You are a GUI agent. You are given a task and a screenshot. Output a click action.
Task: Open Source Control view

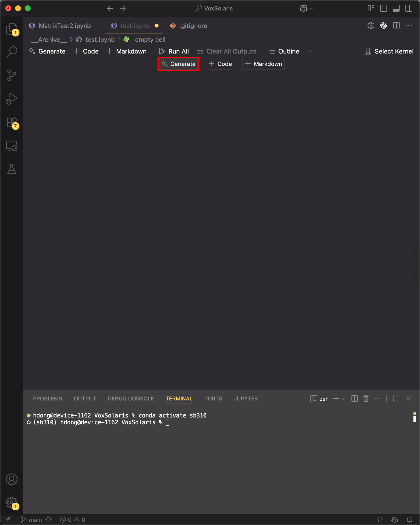11,75
